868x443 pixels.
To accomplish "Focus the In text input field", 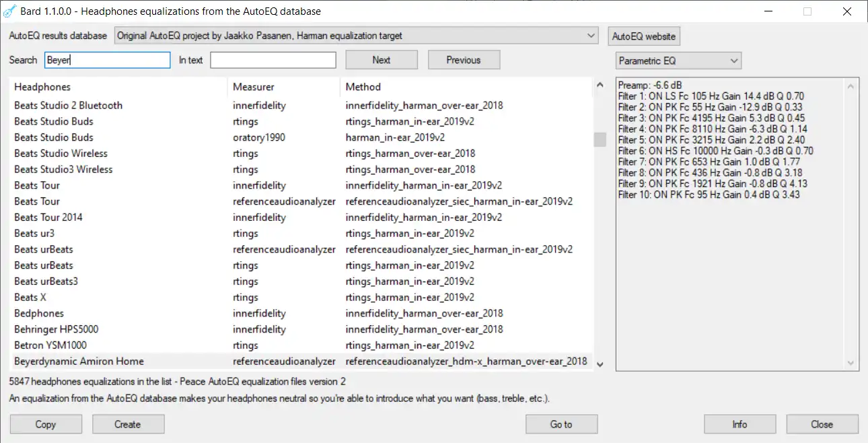I will click(273, 60).
